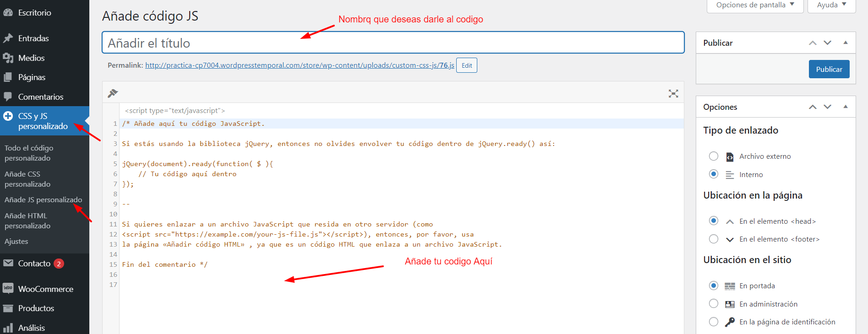Open CSS y JS personalizado menu
868x334 pixels.
44,121
